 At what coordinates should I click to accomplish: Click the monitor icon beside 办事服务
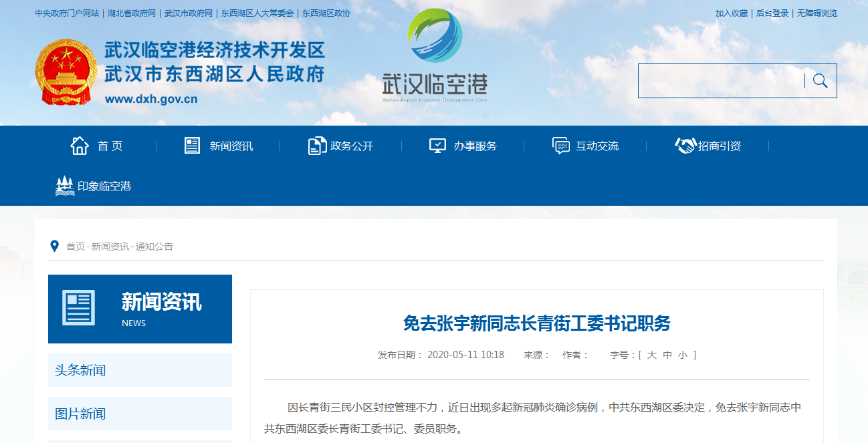[437, 146]
